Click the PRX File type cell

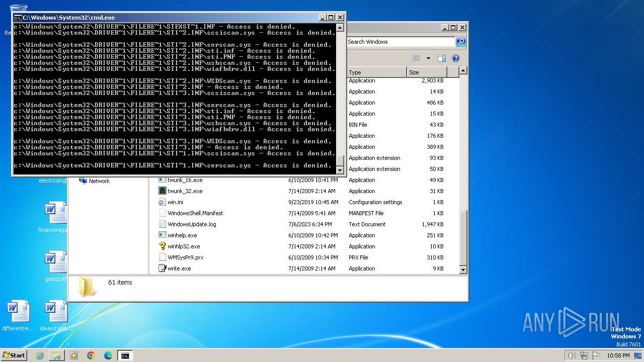click(x=358, y=257)
